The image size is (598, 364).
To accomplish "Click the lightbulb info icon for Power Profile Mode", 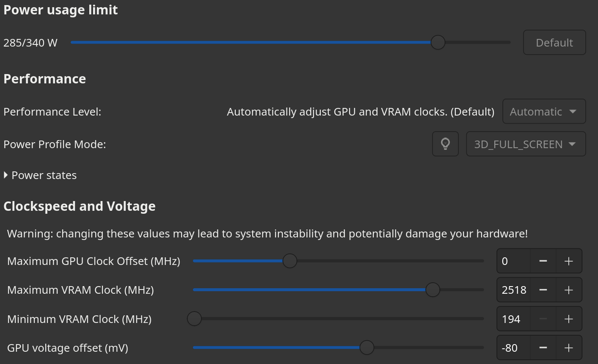I will [x=445, y=144].
